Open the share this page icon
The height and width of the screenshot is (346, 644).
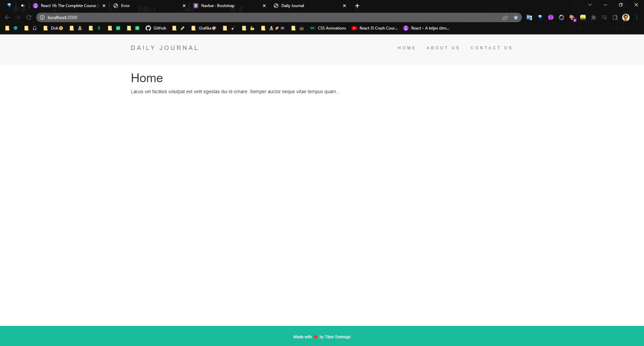coord(505,17)
